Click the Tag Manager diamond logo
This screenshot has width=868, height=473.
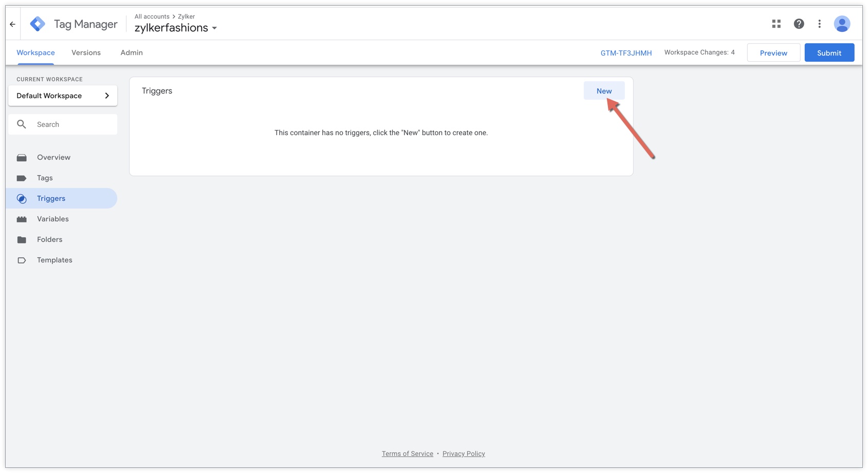38,24
